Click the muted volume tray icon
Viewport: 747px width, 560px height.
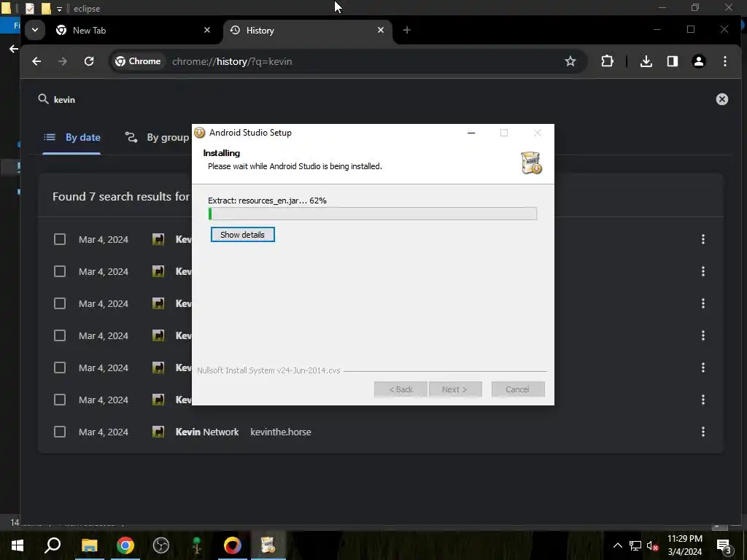[x=651, y=545]
